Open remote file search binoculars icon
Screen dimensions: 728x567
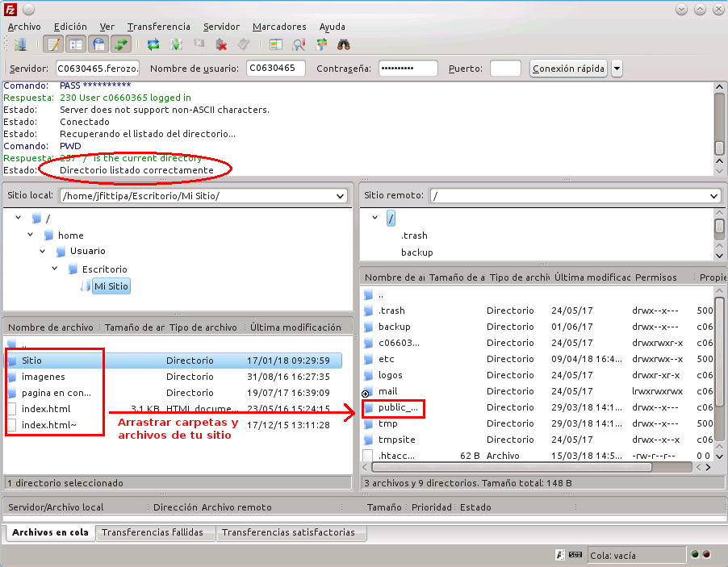344,44
